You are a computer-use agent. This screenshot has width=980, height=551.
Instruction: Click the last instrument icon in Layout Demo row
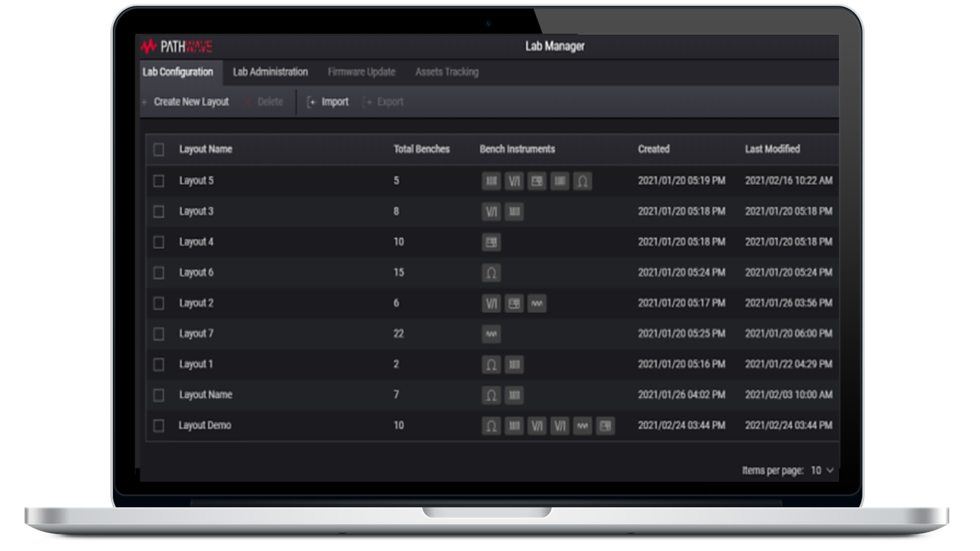[605, 426]
